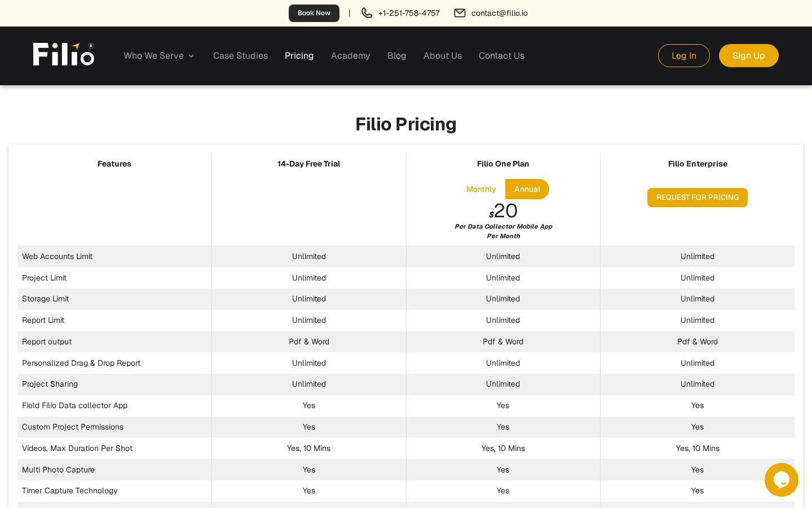812x508 pixels.
Task: Click the Project Sharing row label
Action: [50, 384]
